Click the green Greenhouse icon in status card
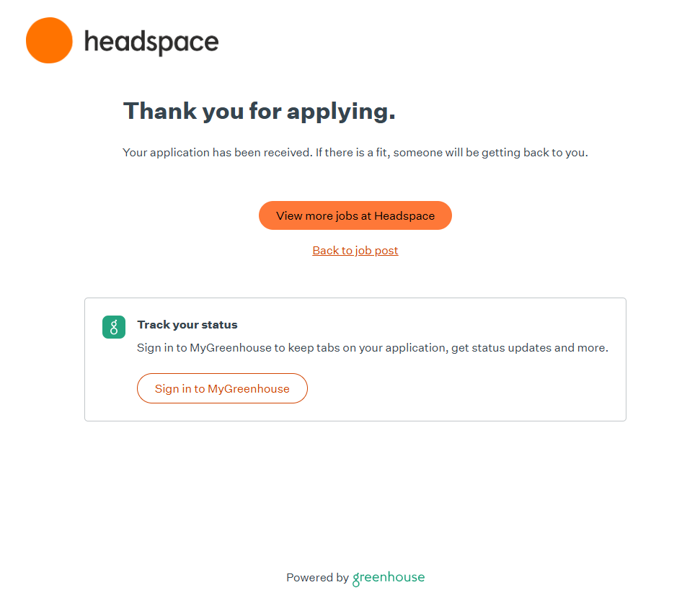The image size is (700, 603). [x=114, y=327]
